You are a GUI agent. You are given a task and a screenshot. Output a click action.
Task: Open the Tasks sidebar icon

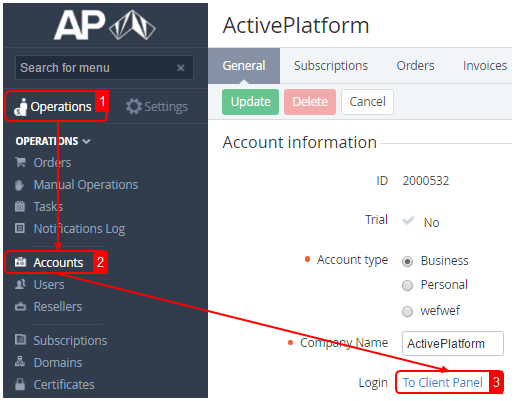click(x=20, y=207)
